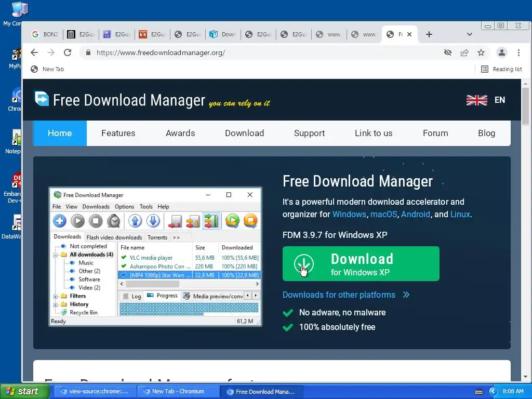Expand the tab search dropdown arrow
This screenshot has height=399, width=532.
pyautogui.click(x=470, y=34)
